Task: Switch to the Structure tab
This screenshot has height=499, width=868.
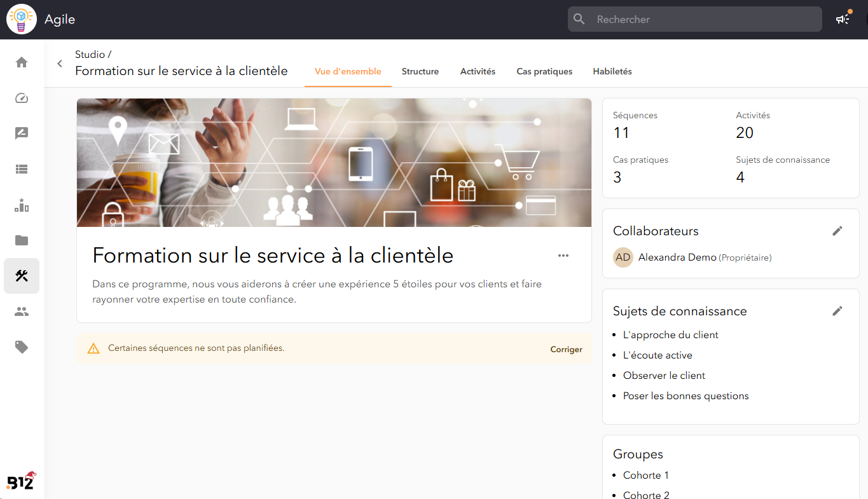Action: (x=420, y=71)
